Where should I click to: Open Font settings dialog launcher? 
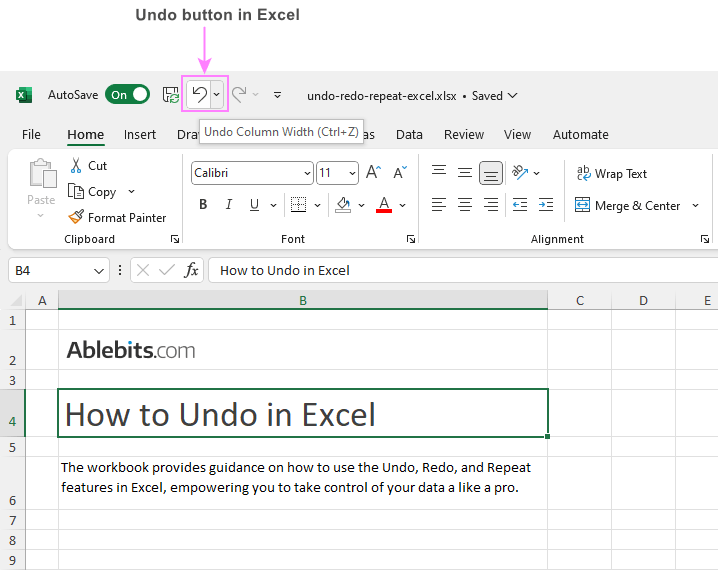coord(411,239)
